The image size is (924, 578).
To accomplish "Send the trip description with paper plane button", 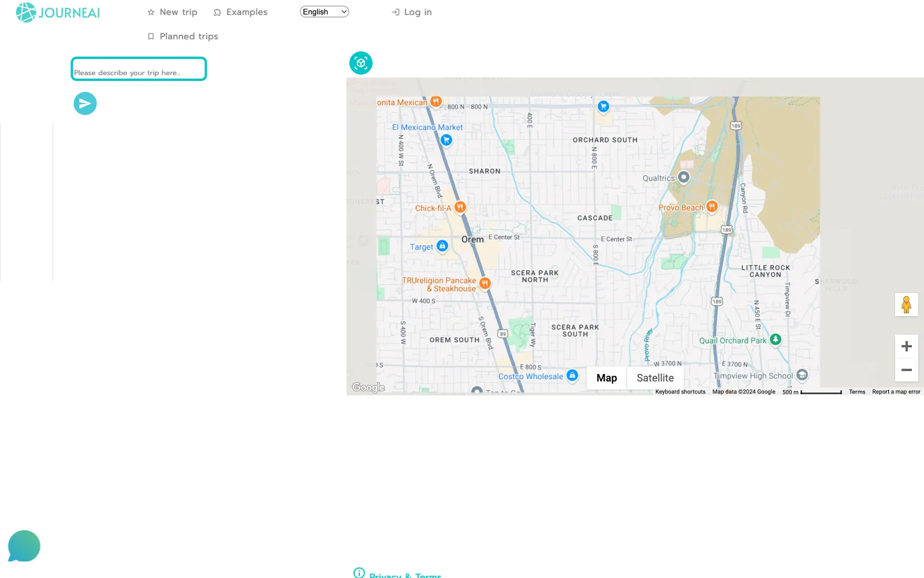I will [85, 103].
